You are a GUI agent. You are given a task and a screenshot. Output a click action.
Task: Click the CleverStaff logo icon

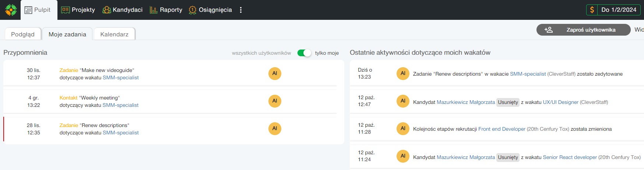click(x=11, y=10)
